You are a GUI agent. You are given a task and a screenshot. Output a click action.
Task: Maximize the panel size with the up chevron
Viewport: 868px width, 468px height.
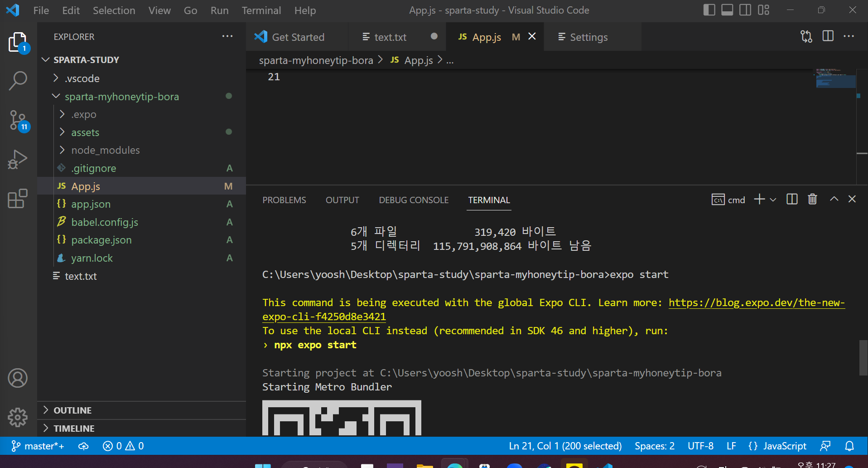pyautogui.click(x=834, y=199)
